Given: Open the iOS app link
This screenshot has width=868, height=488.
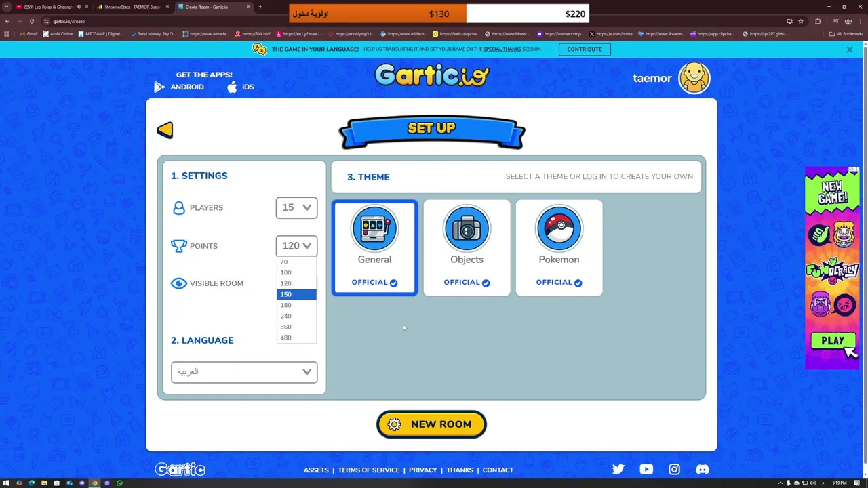Looking at the screenshot, I should click(241, 87).
